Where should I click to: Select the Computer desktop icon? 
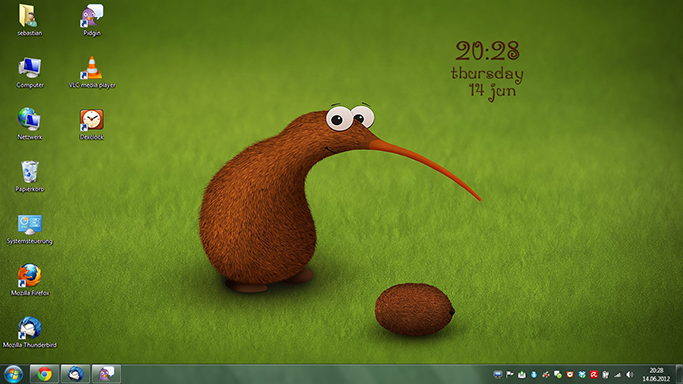click(30, 72)
